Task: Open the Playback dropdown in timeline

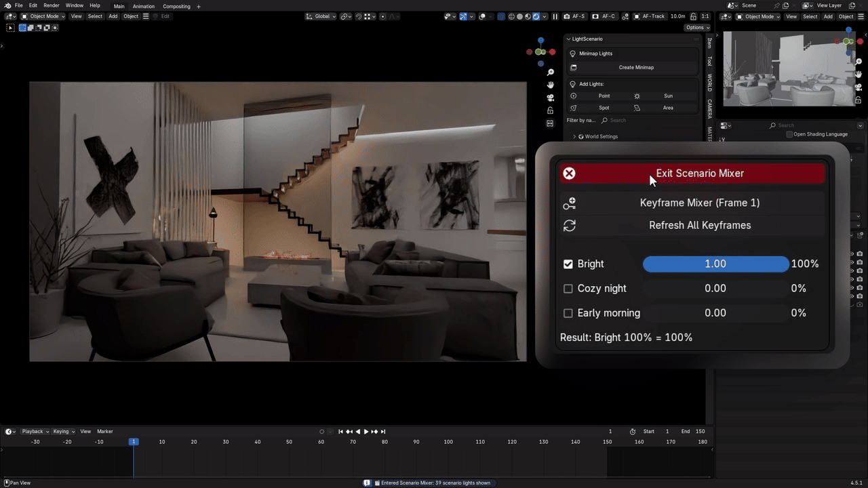Action: (35, 432)
